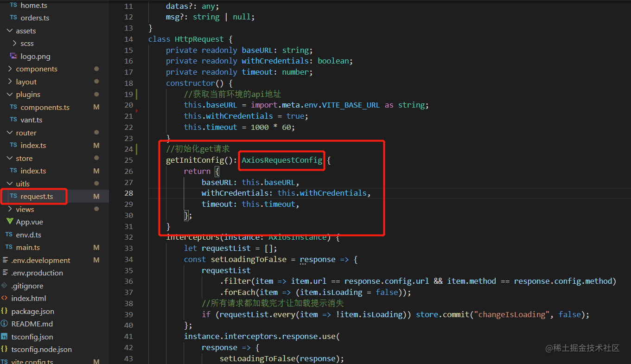Screen dimensions: 631x364
Task: Collapse the router folder chevron
Action: pos(10,133)
